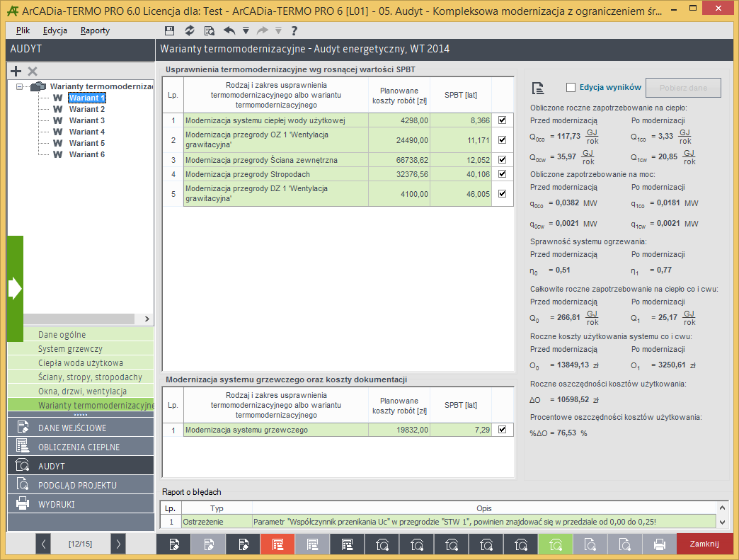Switch to DANE WEJŚCIOWE section
Screen dimensions: 739x560
point(81,428)
